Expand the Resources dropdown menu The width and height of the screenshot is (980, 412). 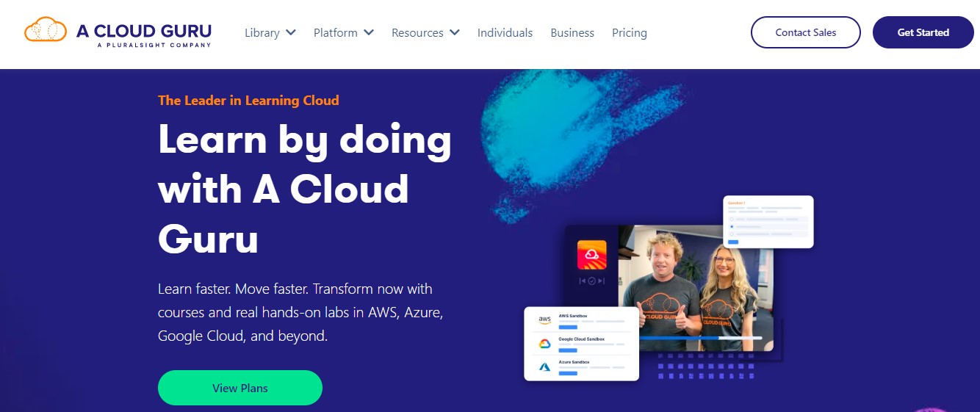(425, 32)
